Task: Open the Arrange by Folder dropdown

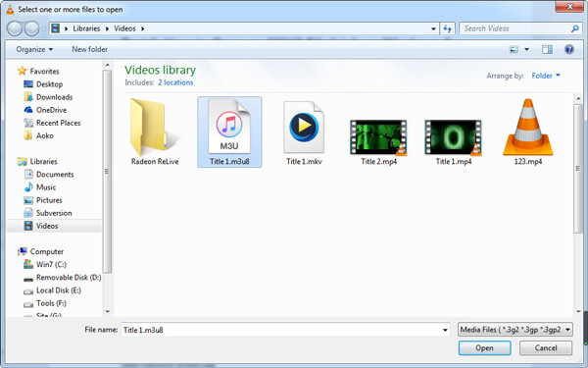Action: pyautogui.click(x=546, y=76)
